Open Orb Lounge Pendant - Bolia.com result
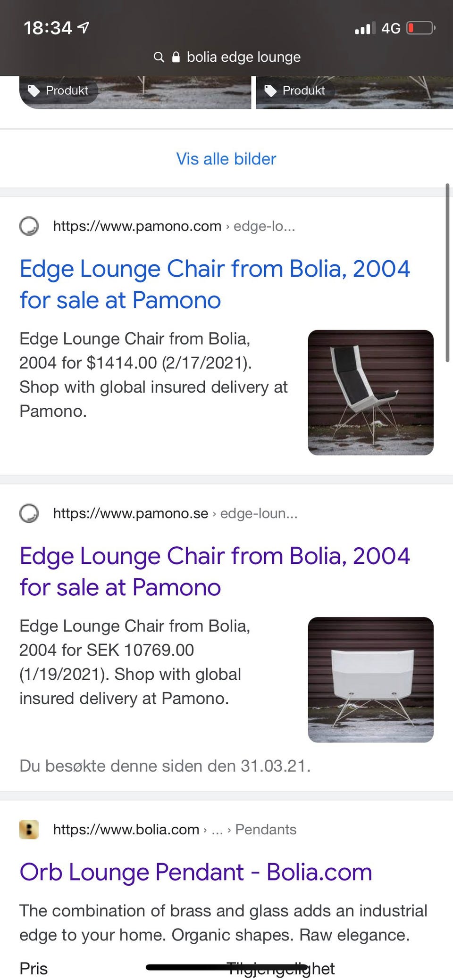 coord(196,872)
